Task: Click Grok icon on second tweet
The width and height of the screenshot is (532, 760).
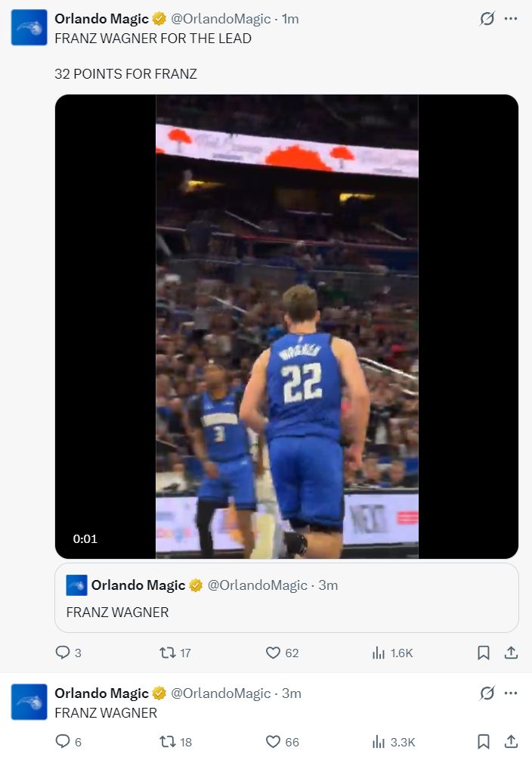Action: [487, 693]
